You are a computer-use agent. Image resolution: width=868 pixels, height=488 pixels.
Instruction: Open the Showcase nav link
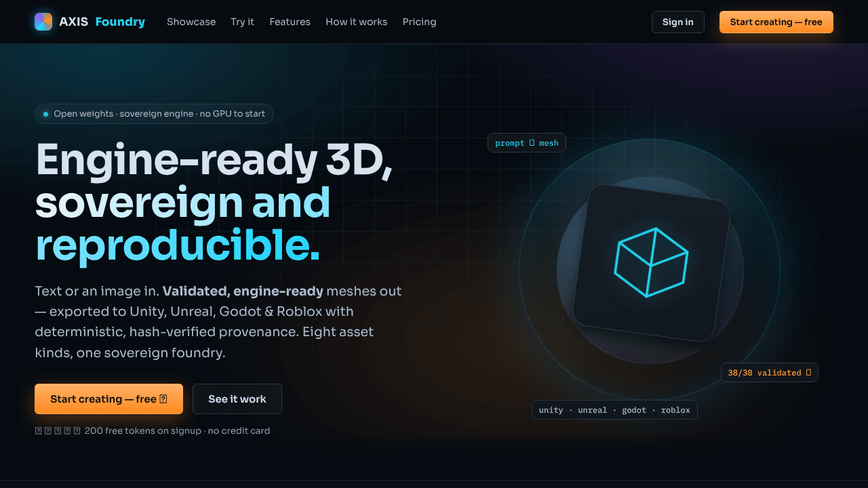pyautogui.click(x=191, y=22)
